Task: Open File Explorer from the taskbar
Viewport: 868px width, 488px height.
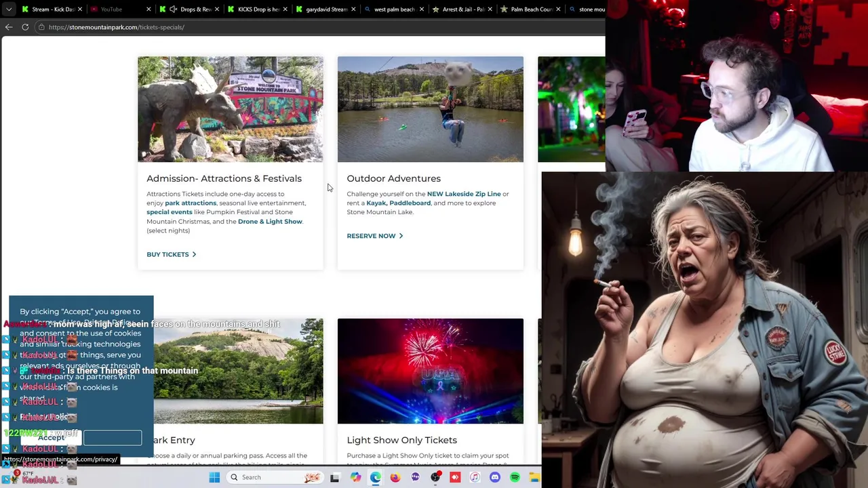Action: (x=534, y=477)
